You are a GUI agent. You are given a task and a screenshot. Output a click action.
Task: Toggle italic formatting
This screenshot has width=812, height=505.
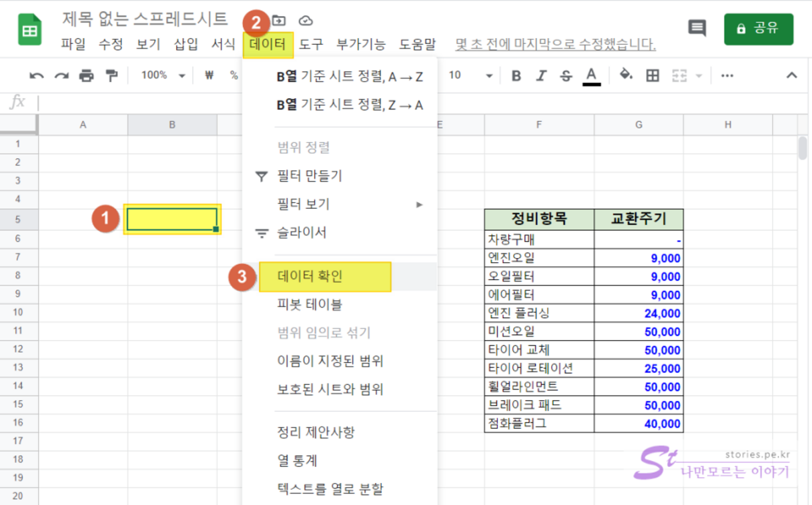541,75
